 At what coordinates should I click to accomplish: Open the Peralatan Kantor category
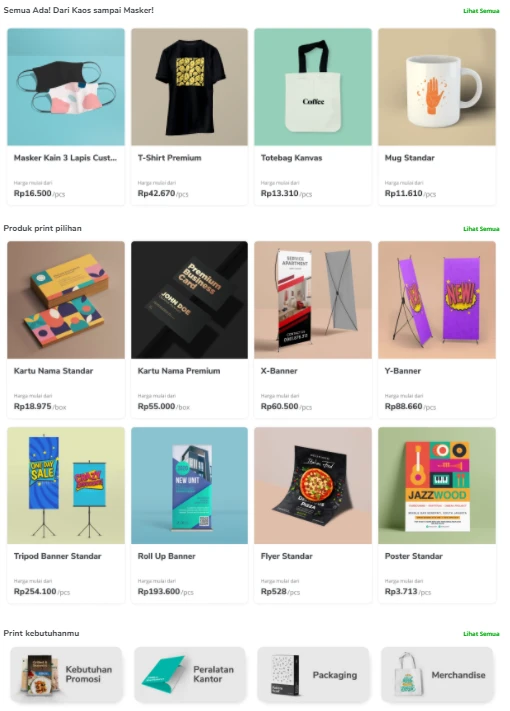point(190,674)
